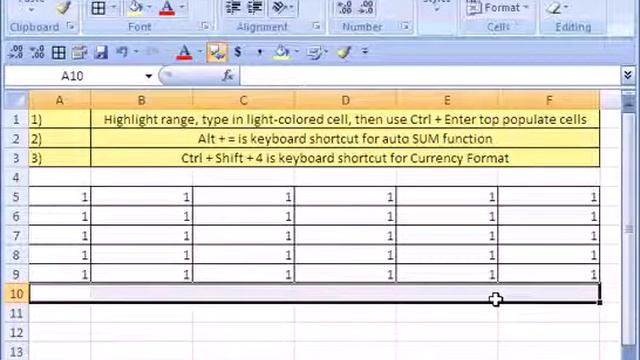The image size is (640, 360).
Task: Open the Font group dialog launcher
Action: tap(205, 27)
